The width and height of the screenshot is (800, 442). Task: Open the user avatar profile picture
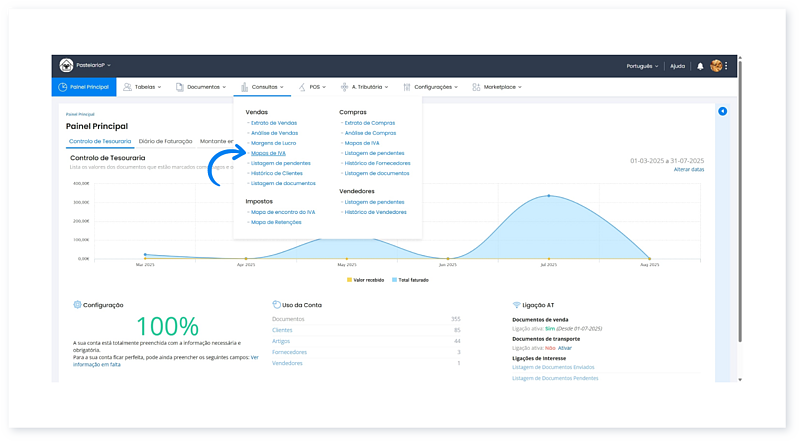(x=716, y=66)
